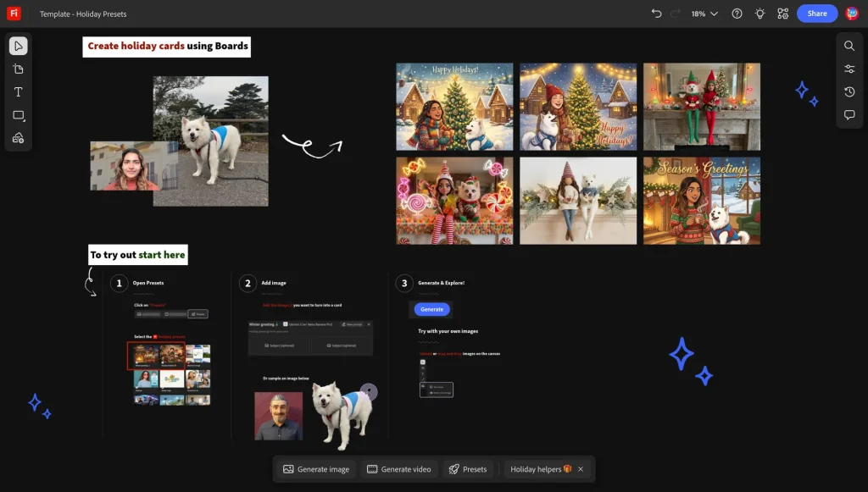Image resolution: width=868 pixels, height=492 pixels.
Task: Open Search in the right sidebar
Action: coord(849,46)
